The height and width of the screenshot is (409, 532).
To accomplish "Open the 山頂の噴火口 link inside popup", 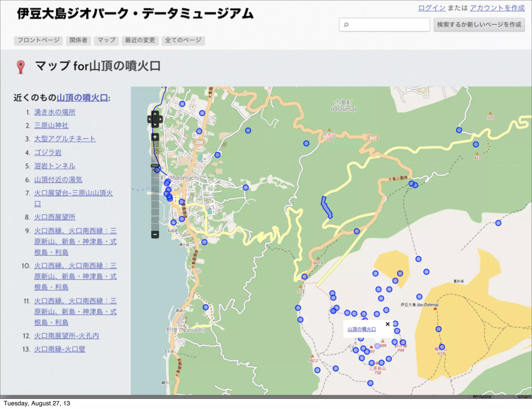I will click(362, 329).
